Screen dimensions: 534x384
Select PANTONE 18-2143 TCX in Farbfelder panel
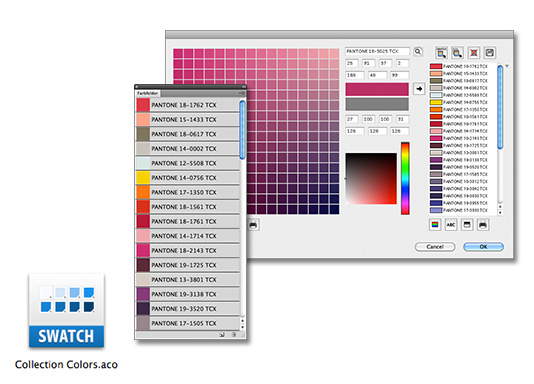[x=188, y=251]
